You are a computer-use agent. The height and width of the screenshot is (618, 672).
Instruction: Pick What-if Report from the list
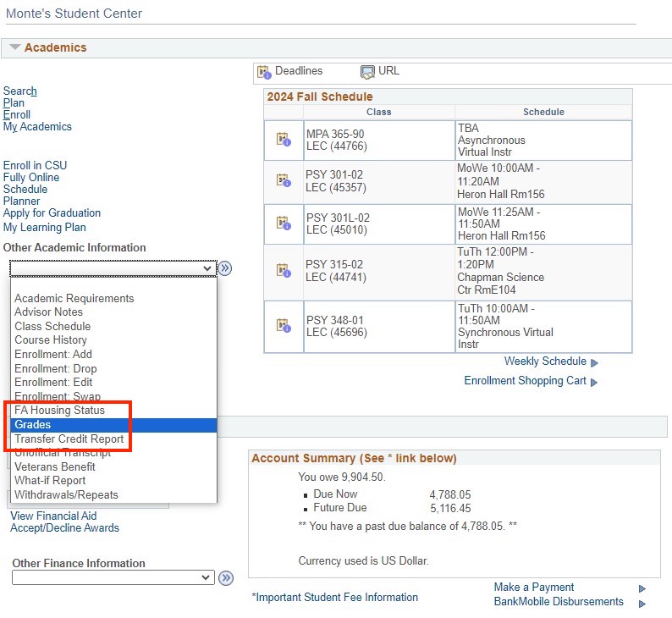tap(50, 481)
